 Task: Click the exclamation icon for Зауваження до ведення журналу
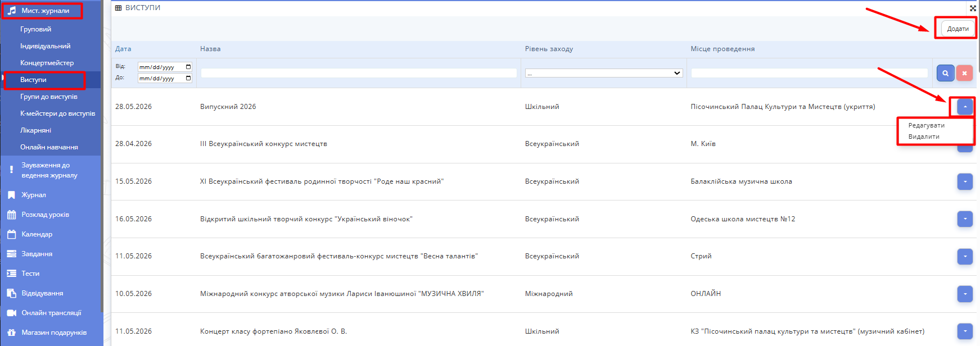pyautogui.click(x=11, y=170)
